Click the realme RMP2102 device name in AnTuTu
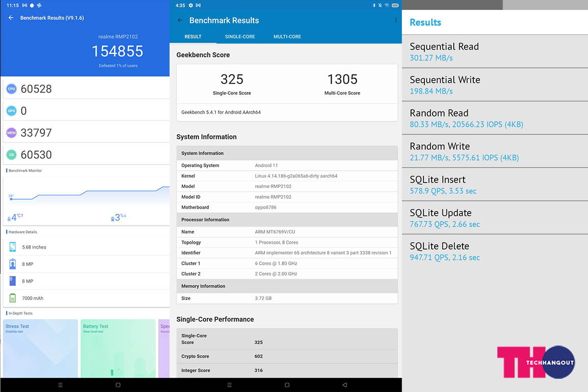 (x=118, y=37)
